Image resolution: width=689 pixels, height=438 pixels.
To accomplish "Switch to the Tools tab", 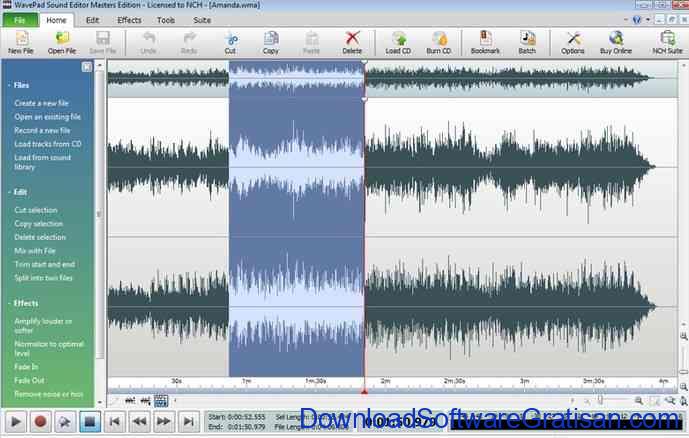I will tap(166, 20).
